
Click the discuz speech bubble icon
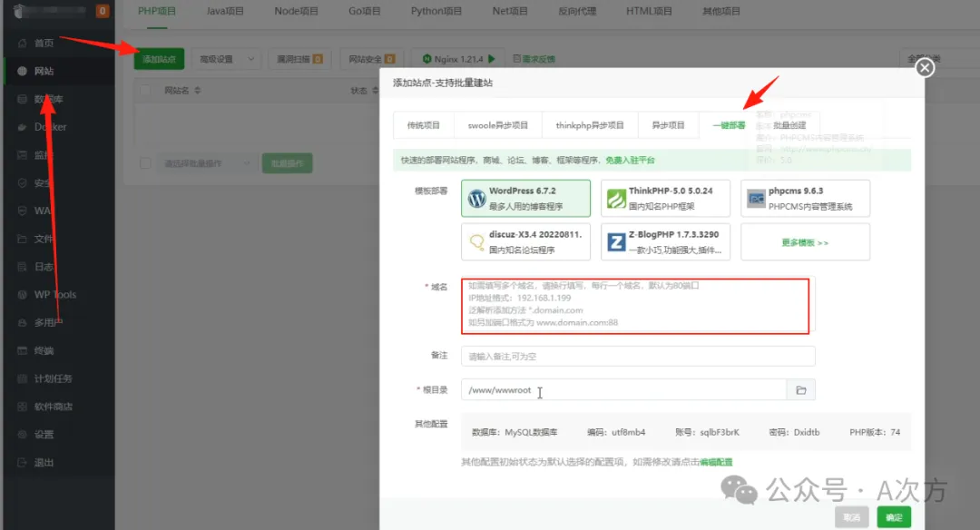(477, 242)
